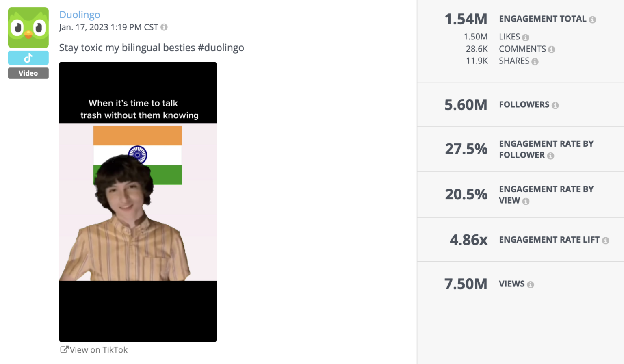Click info icon beside Engagement Rate Lift
Viewport: 624px width, 364px height.
tap(605, 240)
